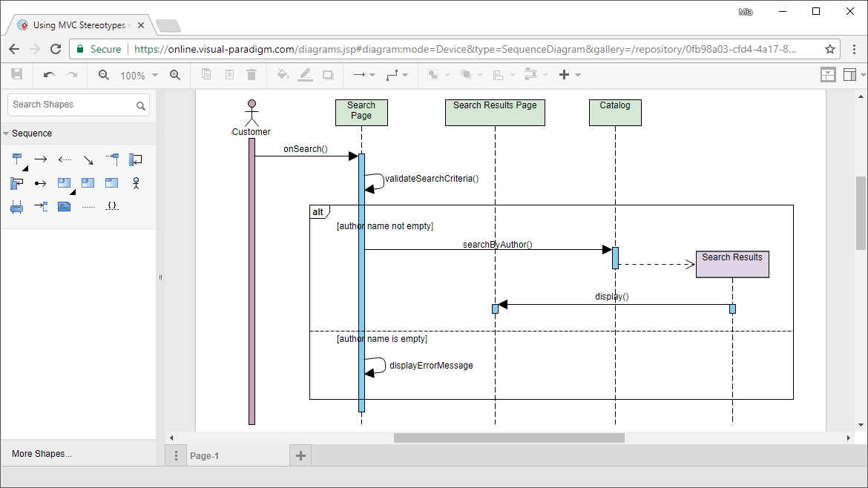Select the Found Message shape
Image resolution: width=868 pixels, height=488 pixels.
40,183
